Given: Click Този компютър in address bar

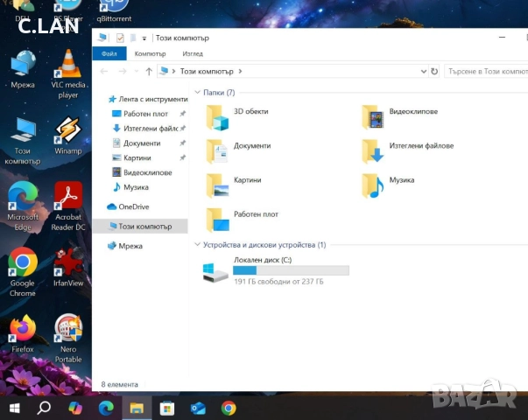Looking at the screenshot, I should point(207,72).
